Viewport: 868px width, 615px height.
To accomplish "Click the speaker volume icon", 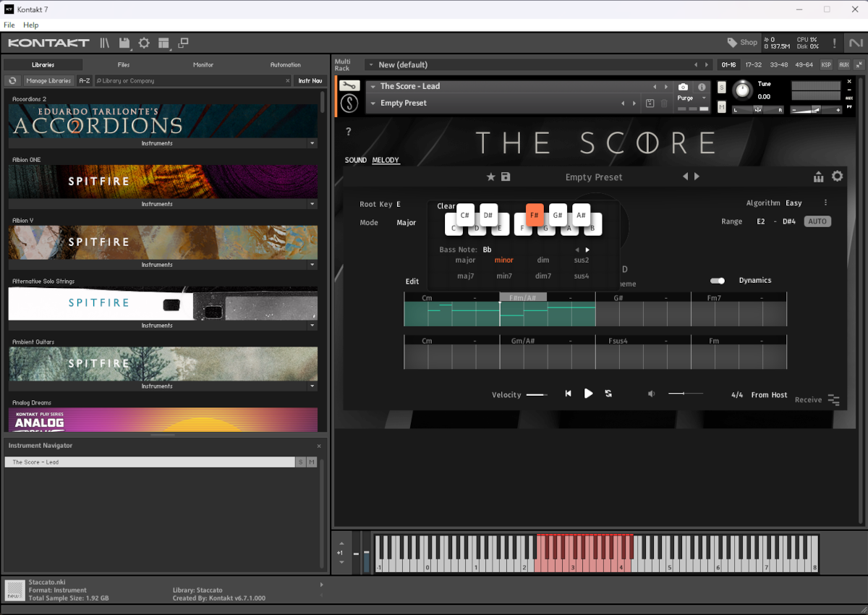I will click(x=651, y=394).
